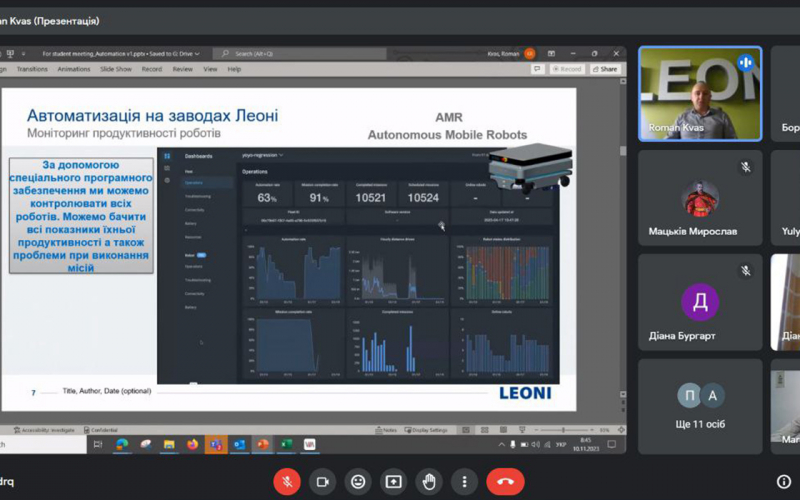Open Excel from the taskbar
Image resolution: width=800 pixels, height=500 pixels.
(x=286, y=445)
